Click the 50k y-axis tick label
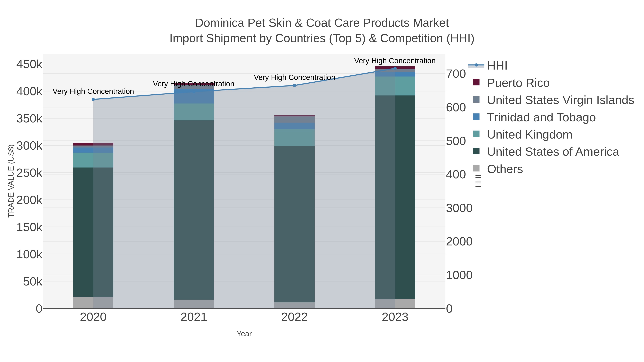Viewport: 644px width, 362px height. point(33,282)
